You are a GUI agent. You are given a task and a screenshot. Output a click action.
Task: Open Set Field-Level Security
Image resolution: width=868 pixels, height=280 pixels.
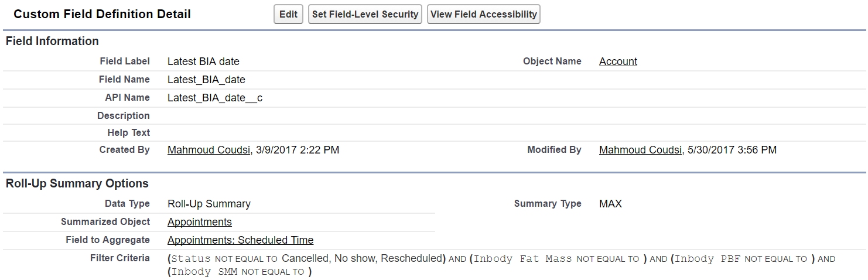365,14
